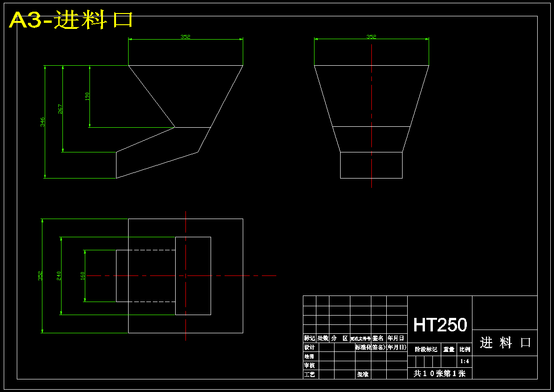Click the '(年月日)' text in parentheses
The height and width of the screenshot is (392, 554).
point(397,347)
